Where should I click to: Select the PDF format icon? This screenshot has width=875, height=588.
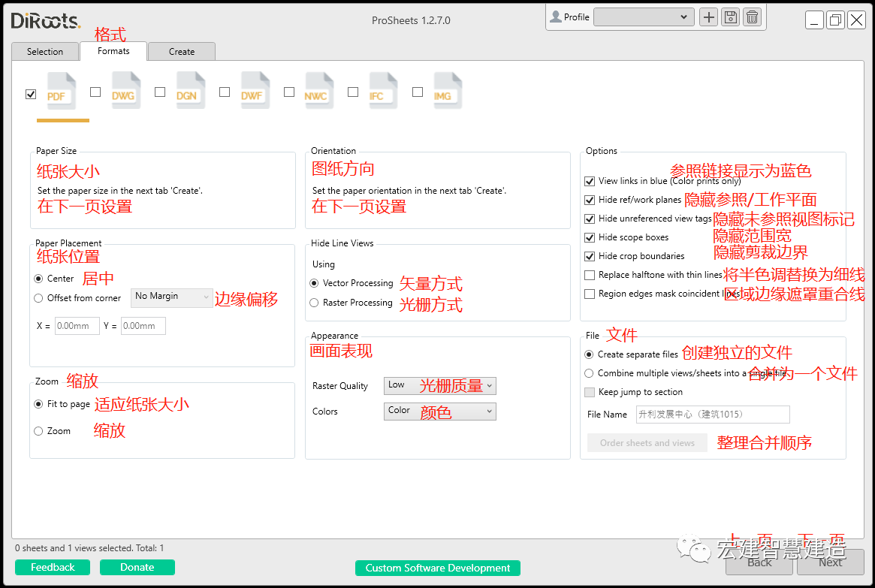click(x=62, y=90)
